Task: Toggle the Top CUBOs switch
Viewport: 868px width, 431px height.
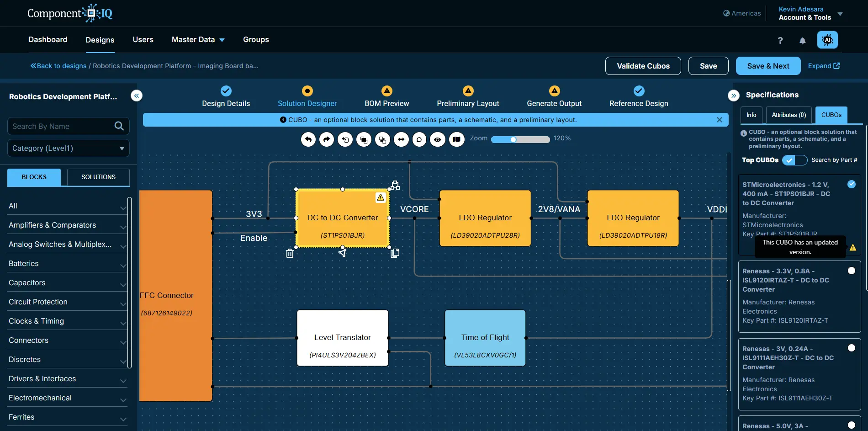Action: point(794,160)
